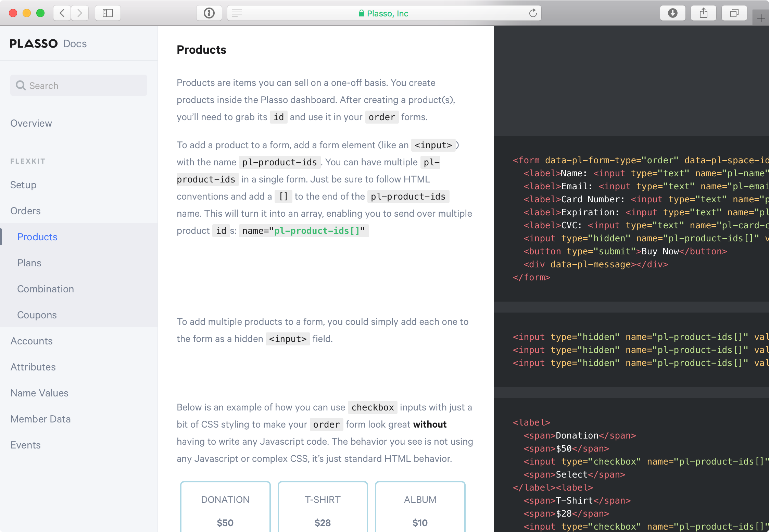Click the Plasso logo
Viewport: 769px width, 532px height.
point(34,43)
